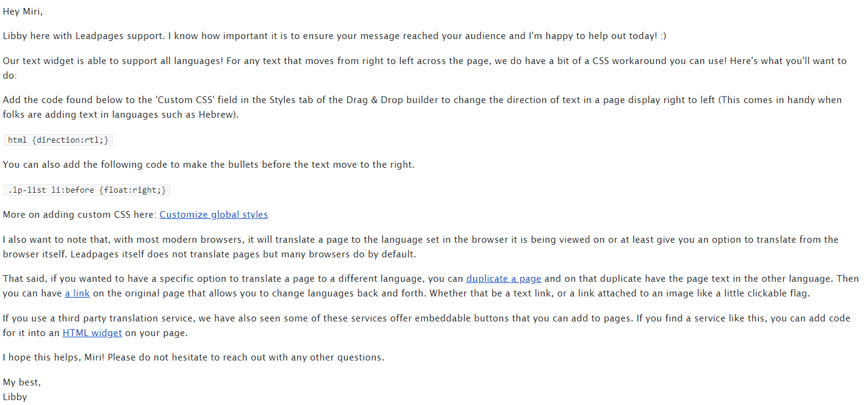Viewport: 868px width, 405px height.
Task: Open the HTML widget link
Action: click(92, 333)
